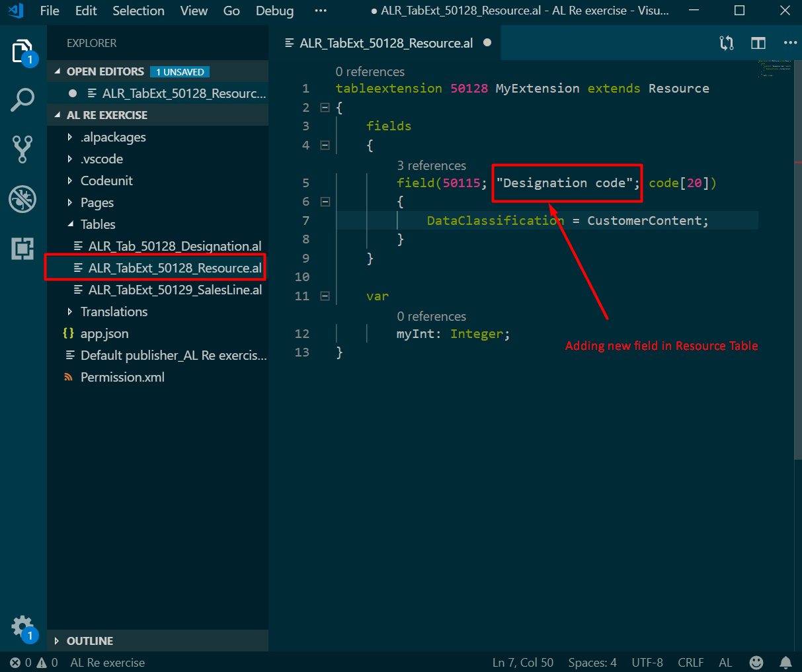The image size is (802, 672).
Task: Open the Permission.xml file
Action: point(122,377)
